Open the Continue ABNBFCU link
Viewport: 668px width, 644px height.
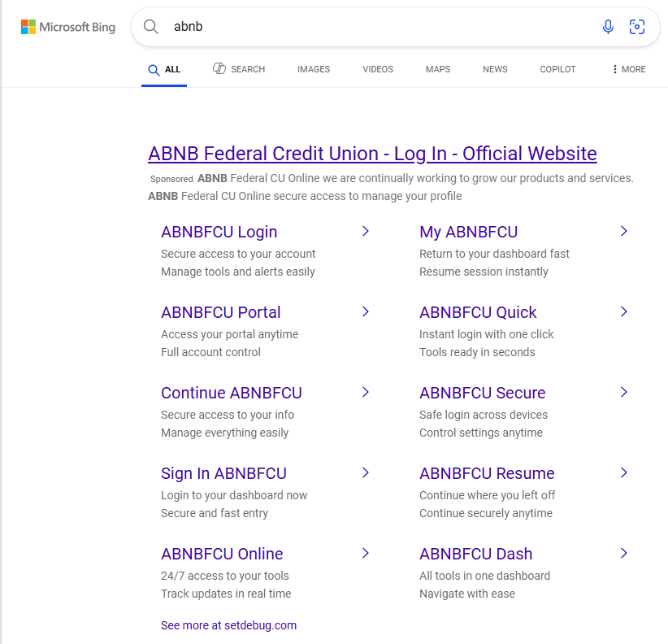pyautogui.click(x=232, y=393)
